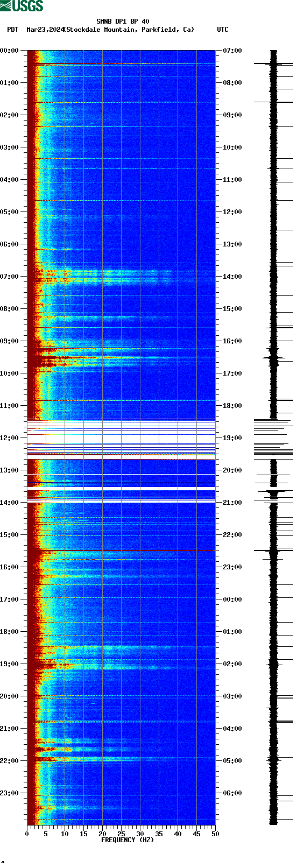Click the date text 'Mar23,2024'
This screenshot has width=297, height=868.
[x=45, y=30]
